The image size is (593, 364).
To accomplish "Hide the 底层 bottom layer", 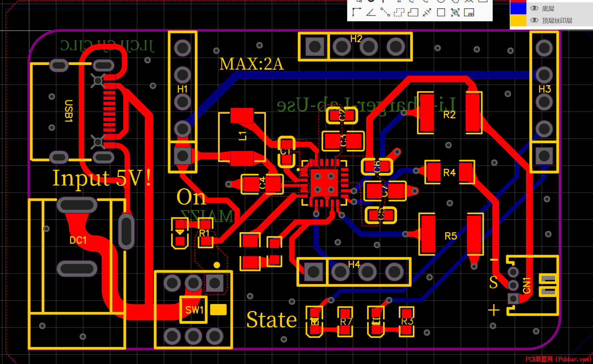I will tap(534, 8).
